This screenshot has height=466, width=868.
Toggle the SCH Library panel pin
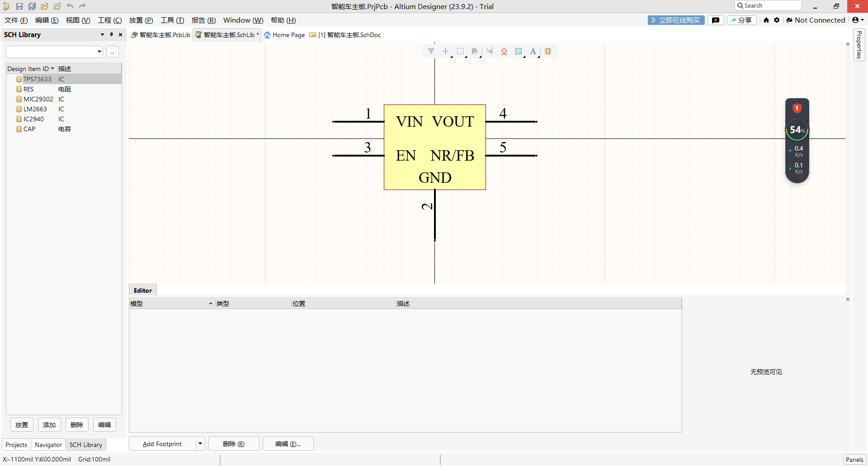(111, 34)
